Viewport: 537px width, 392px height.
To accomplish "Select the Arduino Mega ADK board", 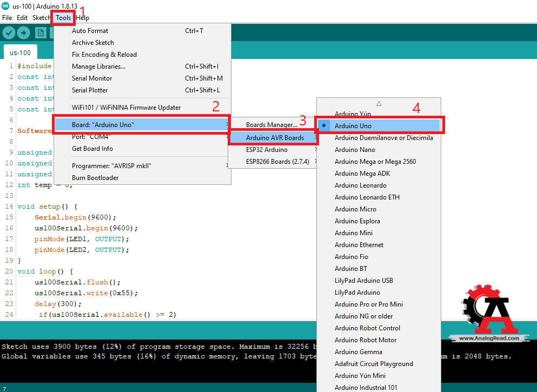I will 379,174.
